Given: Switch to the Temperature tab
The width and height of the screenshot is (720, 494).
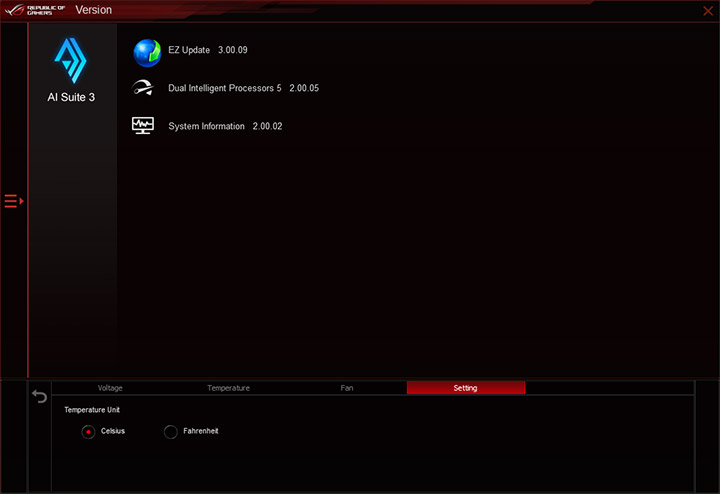Looking at the screenshot, I should tap(229, 388).
